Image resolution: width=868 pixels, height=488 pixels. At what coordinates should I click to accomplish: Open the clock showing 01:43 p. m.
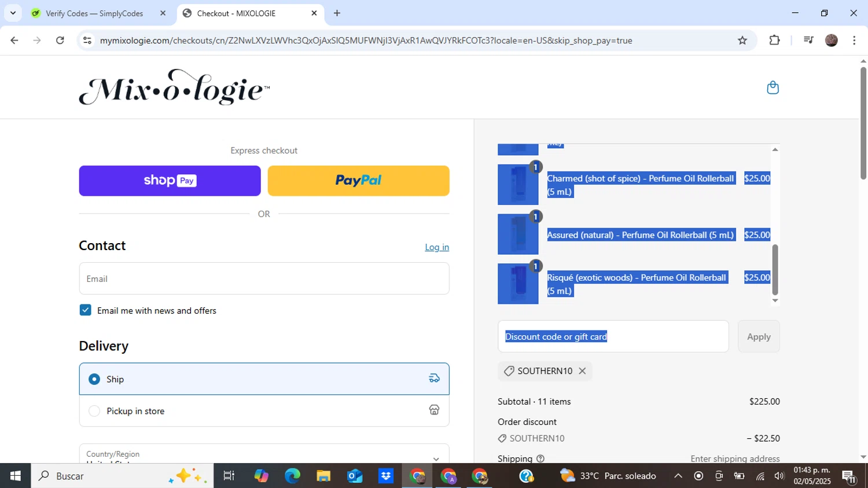pyautogui.click(x=812, y=476)
